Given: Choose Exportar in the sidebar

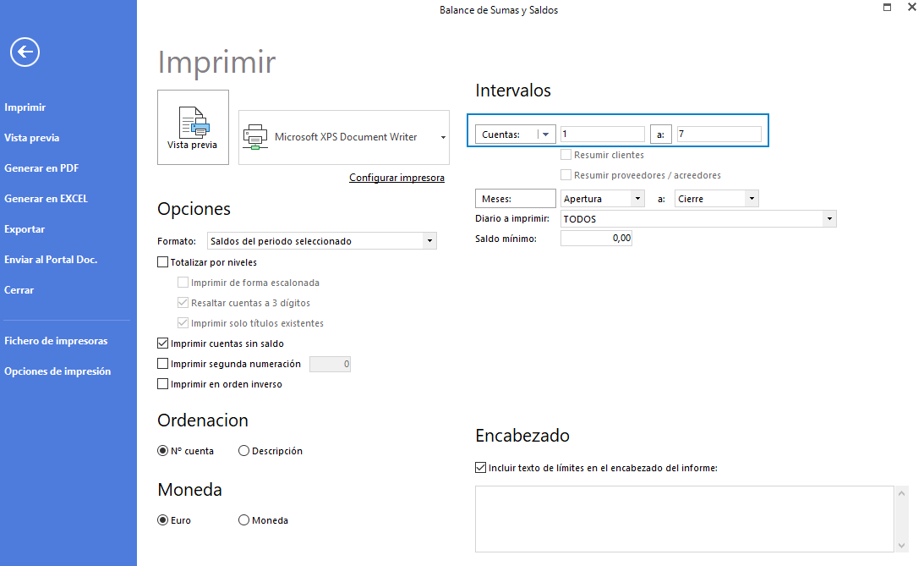Looking at the screenshot, I should click(25, 229).
